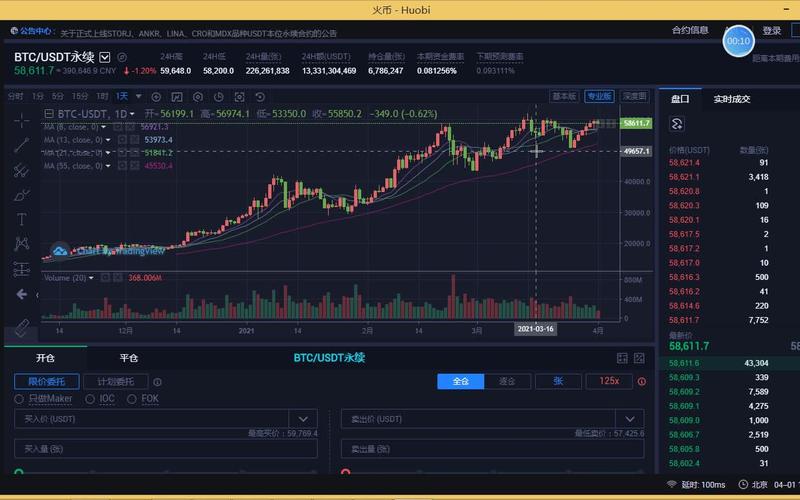Reset chart with the undo circular icon
This screenshot has width=800, height=500.
(x=260, y=97)
